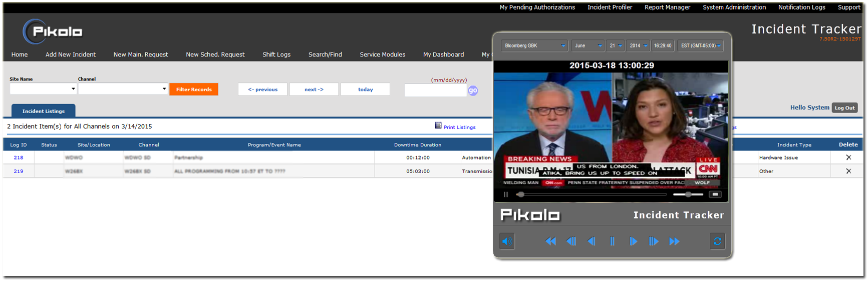Open Add New Incident menu

point(71,54)
